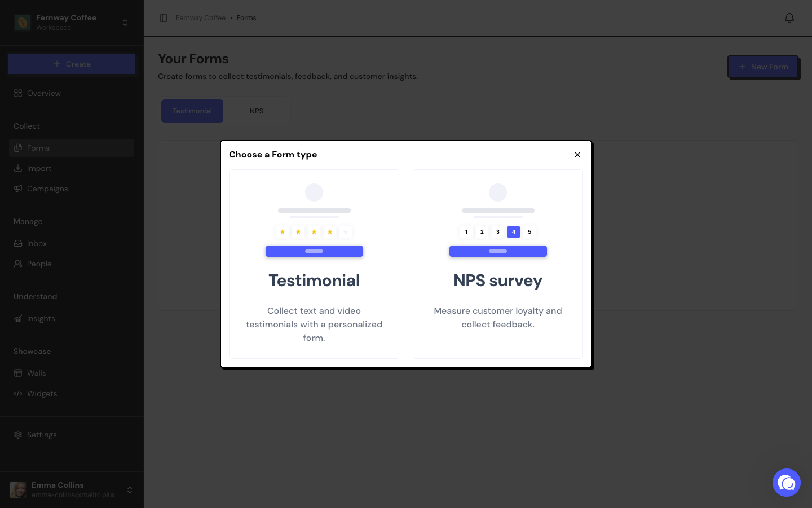Open the notifications bell

(x=789, y=18)
